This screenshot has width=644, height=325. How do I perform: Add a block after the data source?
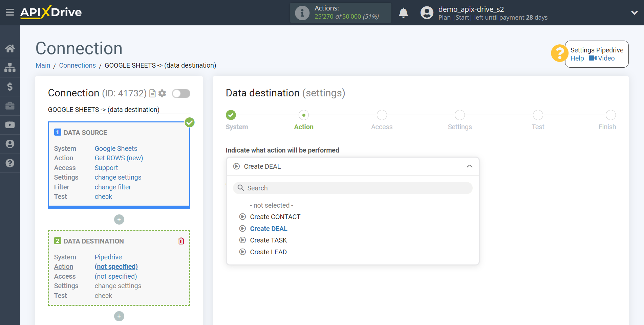click(119, 219)
